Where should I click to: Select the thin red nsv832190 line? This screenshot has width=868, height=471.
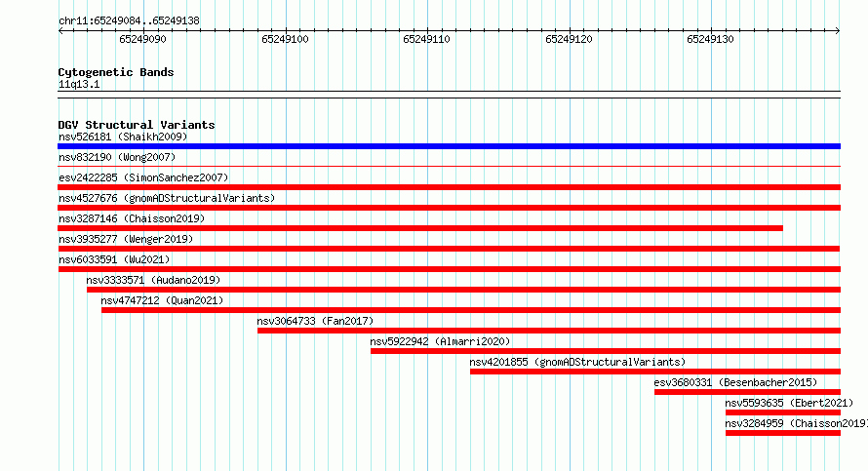pyautogui.click(x=449, y=166)
